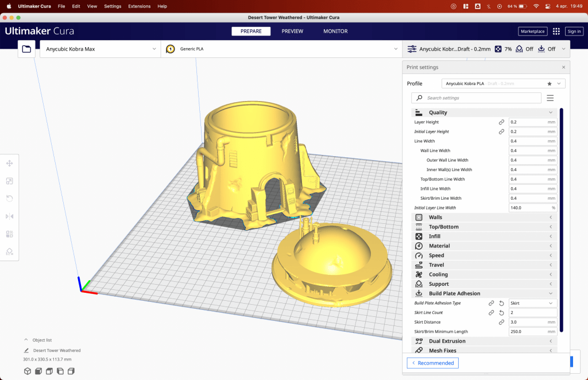Open the File menu
Image resolution: width=588 pixels, height=380 pixels.
pos(61,6)
